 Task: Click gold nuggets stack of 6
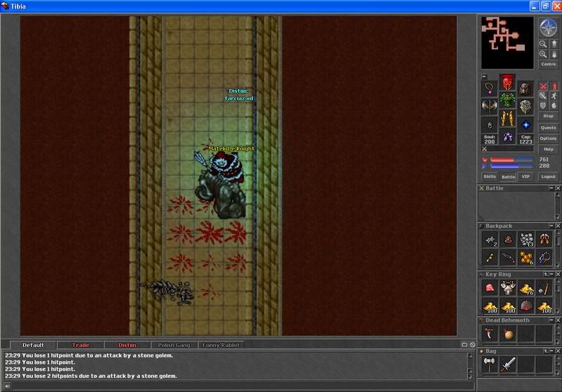pos(526,258)
